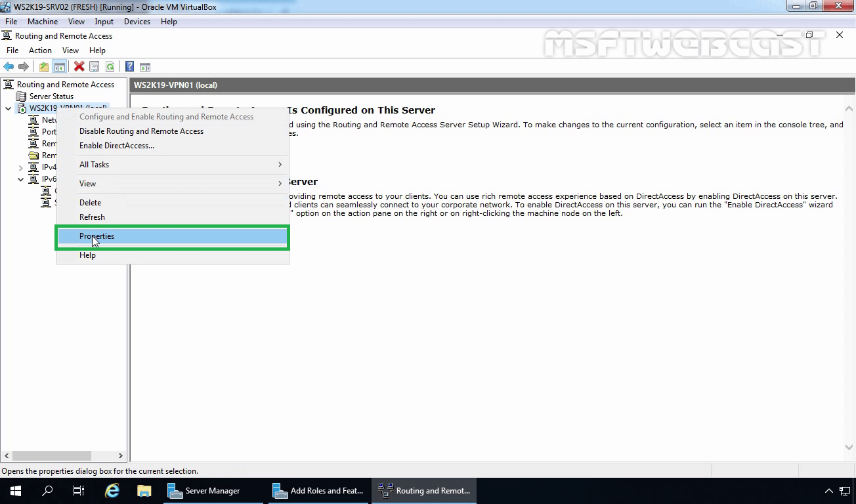Click the WS2K19-VPN01 server icon in tree
This screenshot has height=504, width=856.
click(x=22, y=108)
